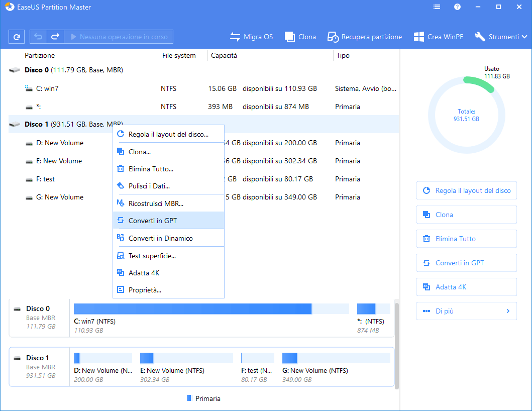The height and width of the screenshot is (411, 532).
Task: Click the Proprietà icon in context menu
Action: click(x=121, y=290)
